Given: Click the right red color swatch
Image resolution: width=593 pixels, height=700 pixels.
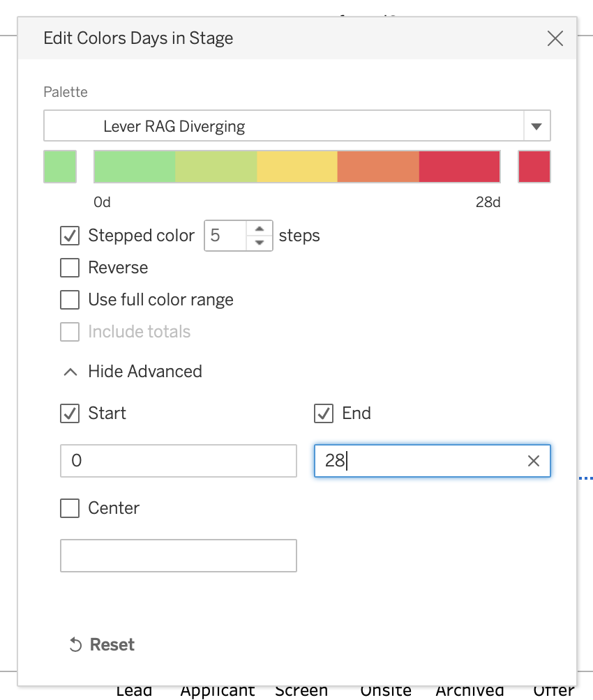Looking at the screenshot, I should point(534,167).
